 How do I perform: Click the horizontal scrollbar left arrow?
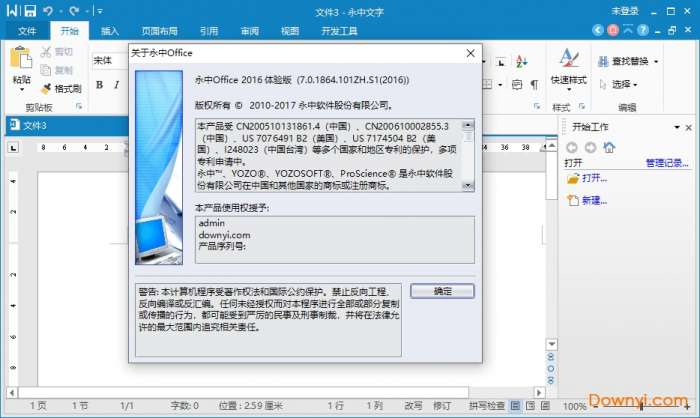click(12, 393)
